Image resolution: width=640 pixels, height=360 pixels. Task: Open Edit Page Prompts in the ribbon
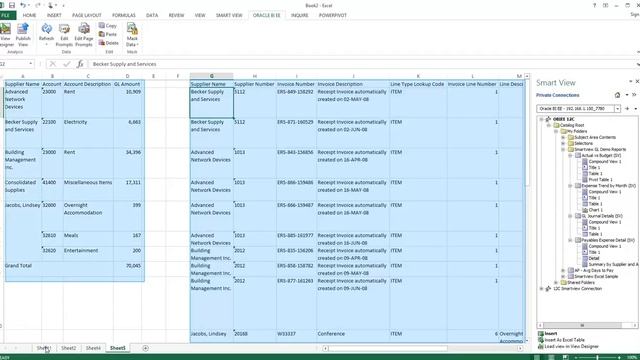click(x=84, y=34)
